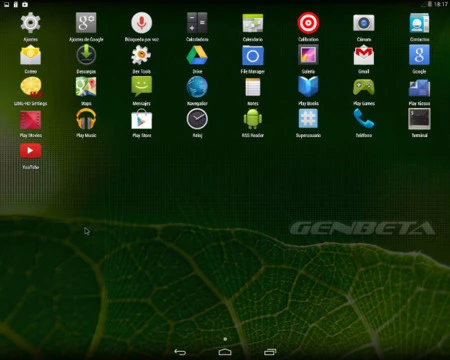Tap the recent apps navigation button
The height and width of the screenshot is (360, 450).
270,352
